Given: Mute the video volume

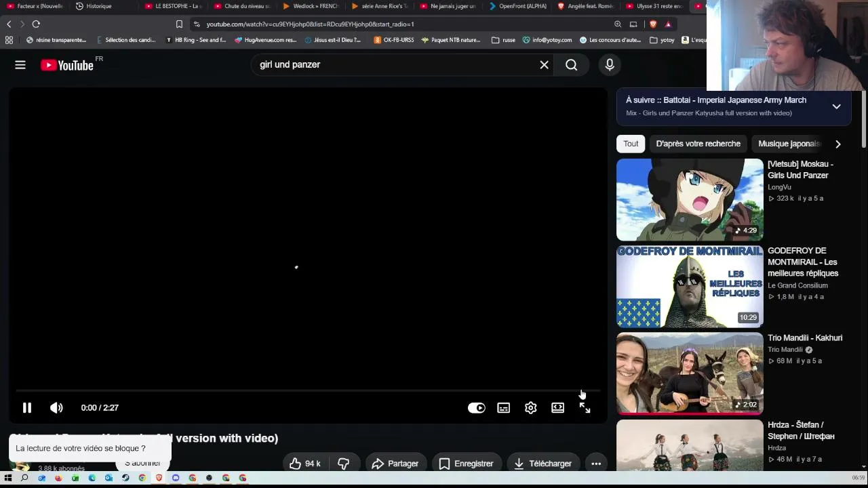Looking at the screenshot, I should (x=56, y=407).
